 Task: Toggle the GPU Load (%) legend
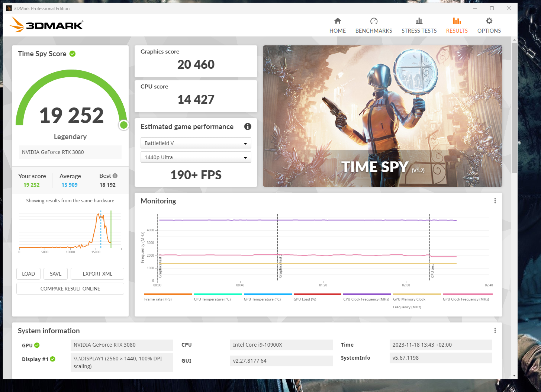pyautogui.click(x=317, y=297)
